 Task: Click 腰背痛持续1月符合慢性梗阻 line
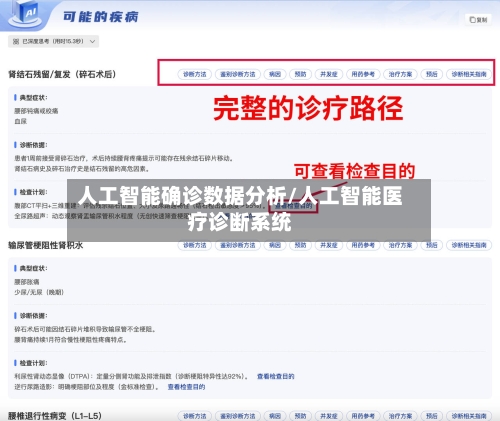pos(70,340)
